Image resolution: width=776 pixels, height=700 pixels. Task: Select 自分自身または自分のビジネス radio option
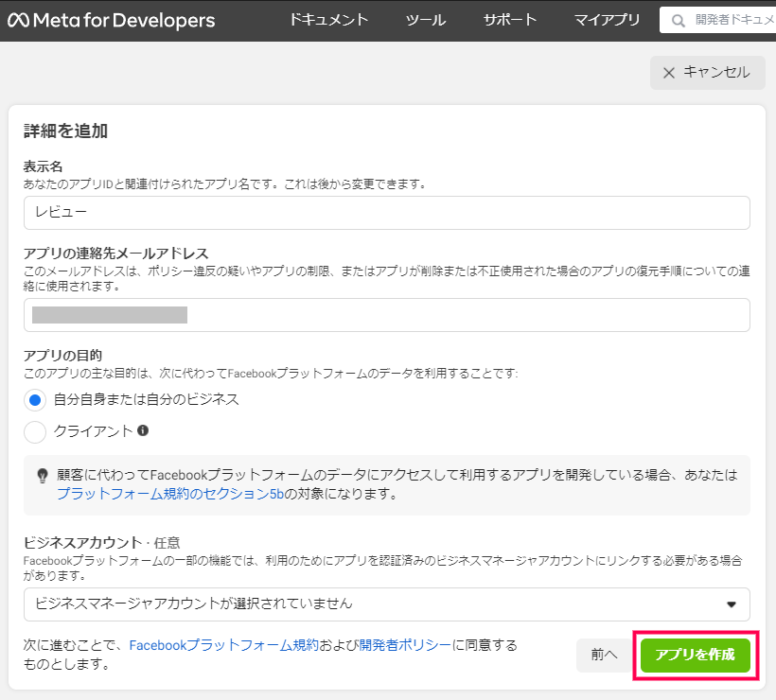35,400
